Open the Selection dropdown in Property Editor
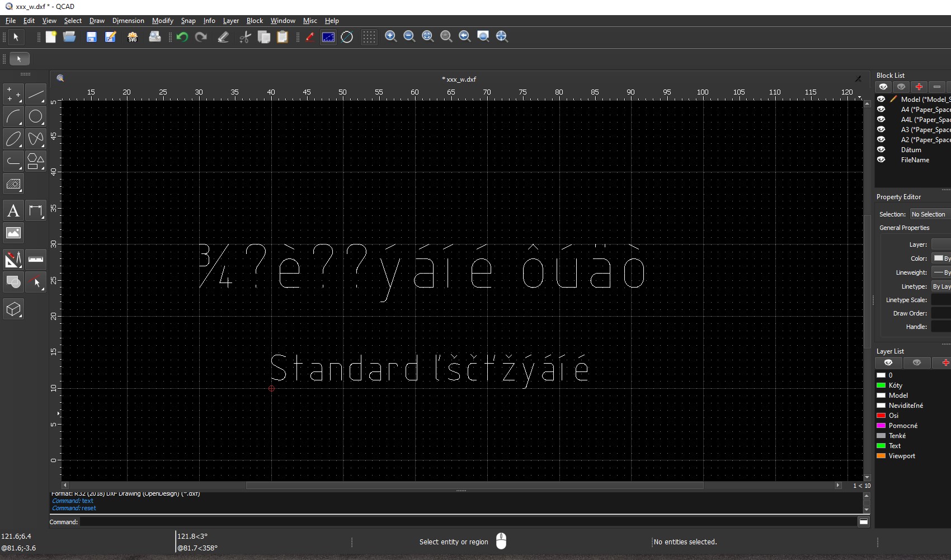This screenshot has width=951, height=560. (x=929, y=214)
